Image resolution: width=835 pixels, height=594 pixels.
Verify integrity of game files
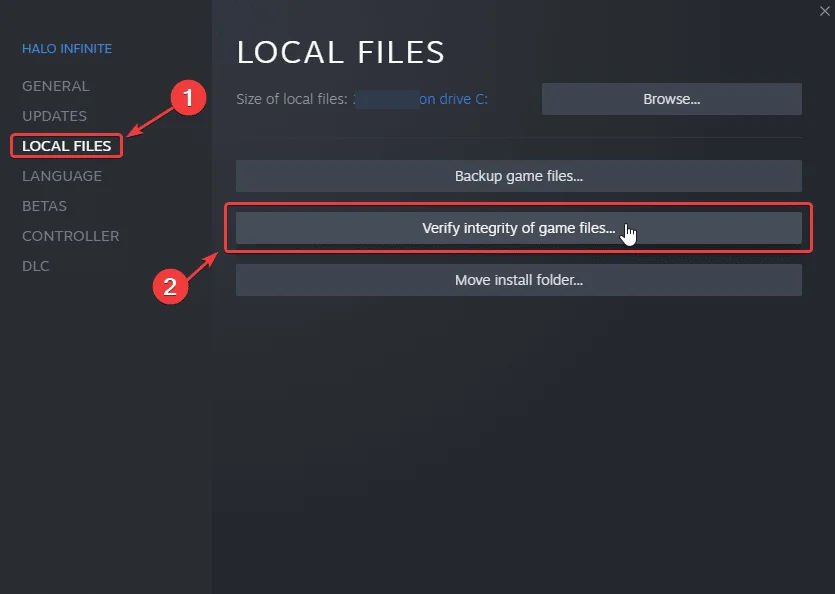point(518,228)
